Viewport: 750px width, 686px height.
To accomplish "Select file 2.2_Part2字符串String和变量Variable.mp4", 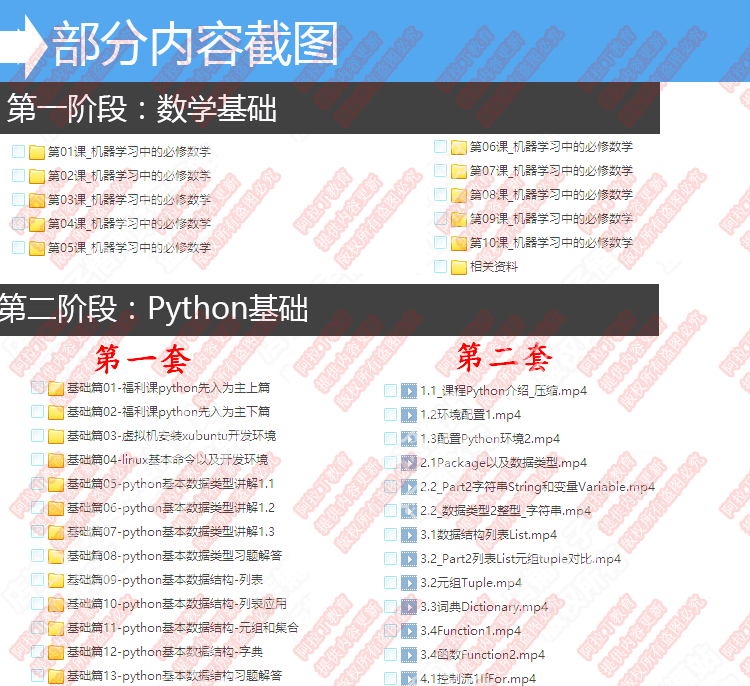I will (x=538, y=487).
